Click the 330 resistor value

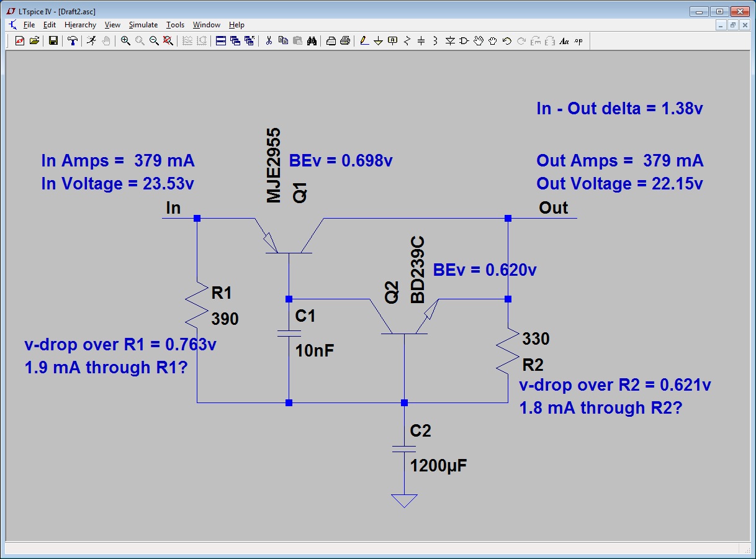pyautogui.click(x=536, y=339)
